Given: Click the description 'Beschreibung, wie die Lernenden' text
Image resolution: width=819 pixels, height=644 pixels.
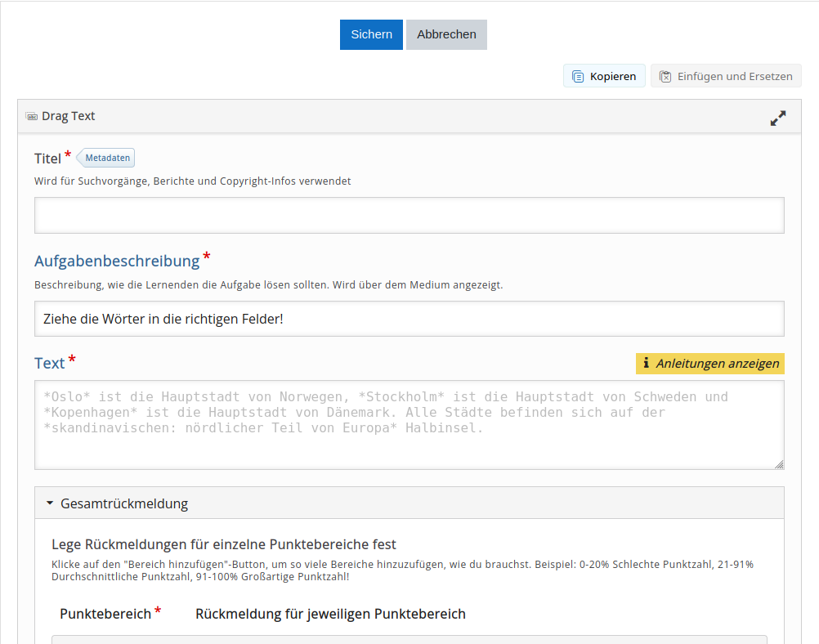Looking at the screenshot, I should coord(268,285).
